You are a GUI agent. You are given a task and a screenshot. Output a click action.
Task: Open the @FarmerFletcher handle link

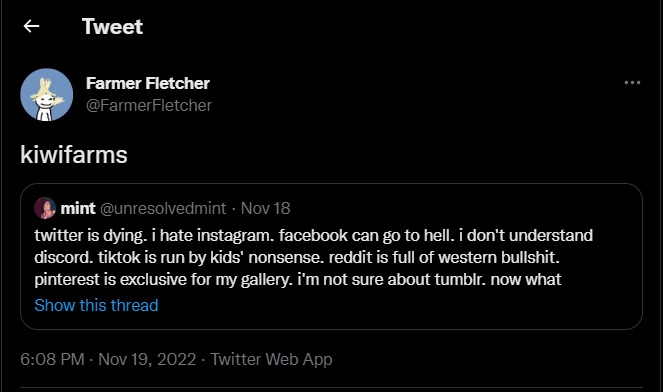[x=149, y=105]
